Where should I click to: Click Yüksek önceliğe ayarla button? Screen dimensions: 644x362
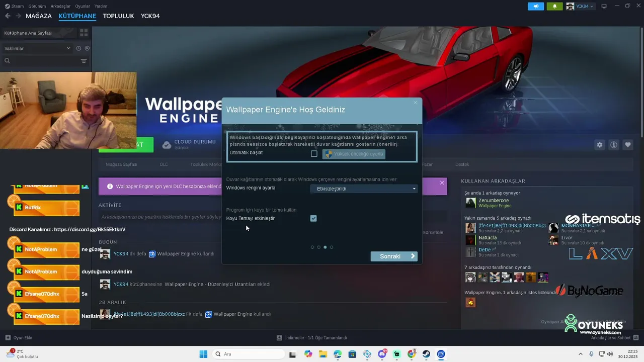pyautogui.click(x=354, y=154)
